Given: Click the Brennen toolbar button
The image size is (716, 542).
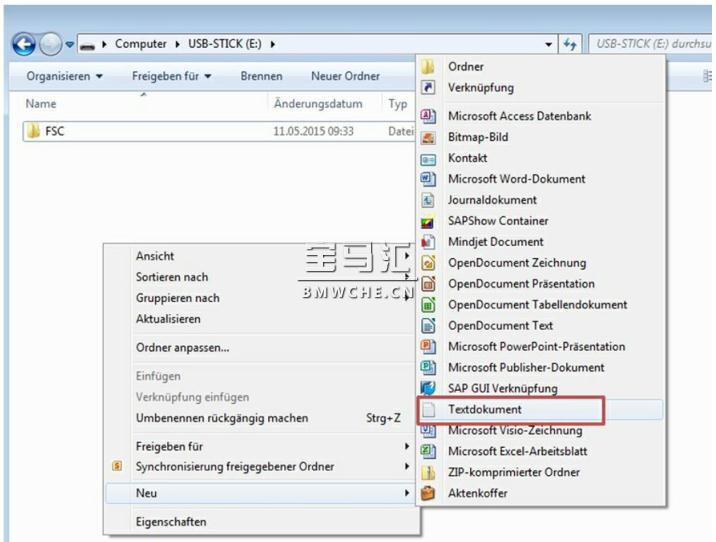Looking at the screenshot, I should 262,76.
